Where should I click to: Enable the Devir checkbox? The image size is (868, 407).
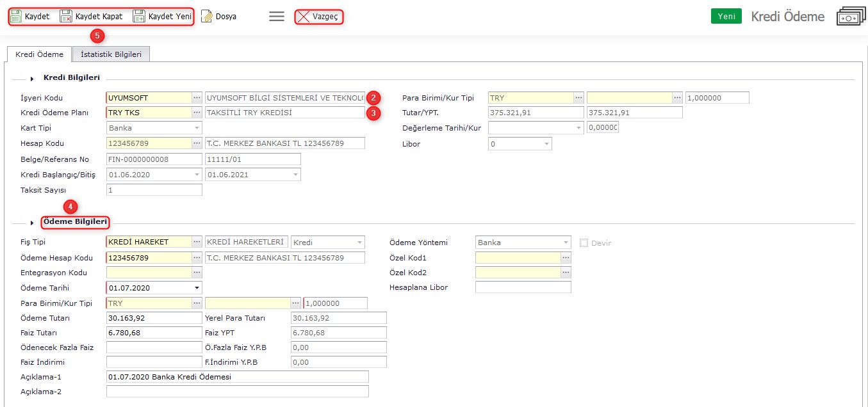pos(584,243)
